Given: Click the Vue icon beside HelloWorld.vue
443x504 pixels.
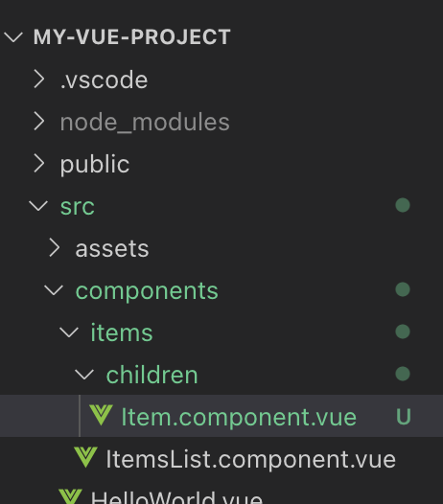Looking at the screenshot, I should 70,496.
